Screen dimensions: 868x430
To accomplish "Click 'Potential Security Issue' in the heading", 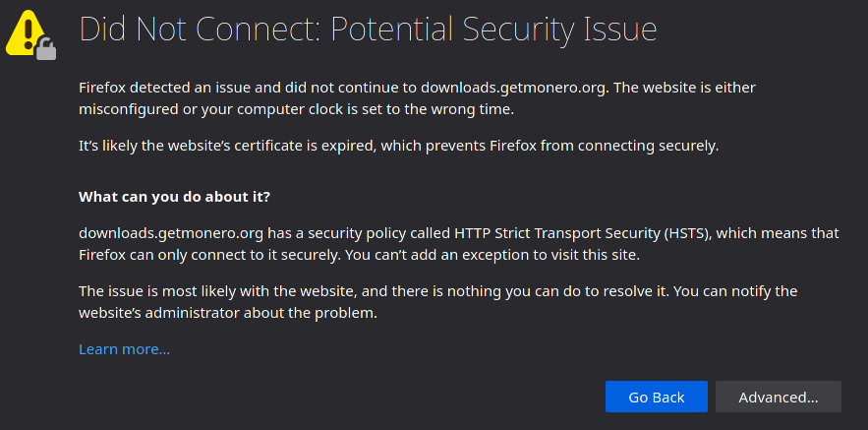I will click(493, 30).
